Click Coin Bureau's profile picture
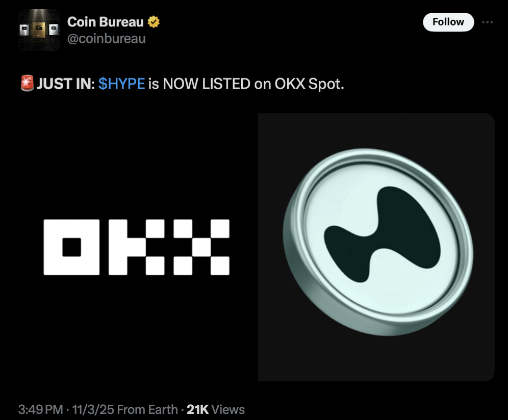 pos(39,29)
